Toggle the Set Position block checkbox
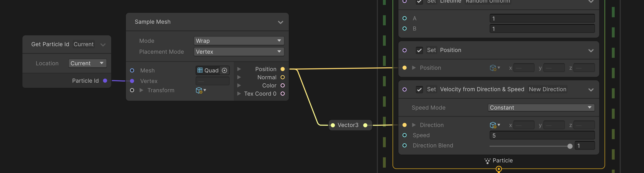The height and width of the screenshot is (173, 644). [419, 50]
